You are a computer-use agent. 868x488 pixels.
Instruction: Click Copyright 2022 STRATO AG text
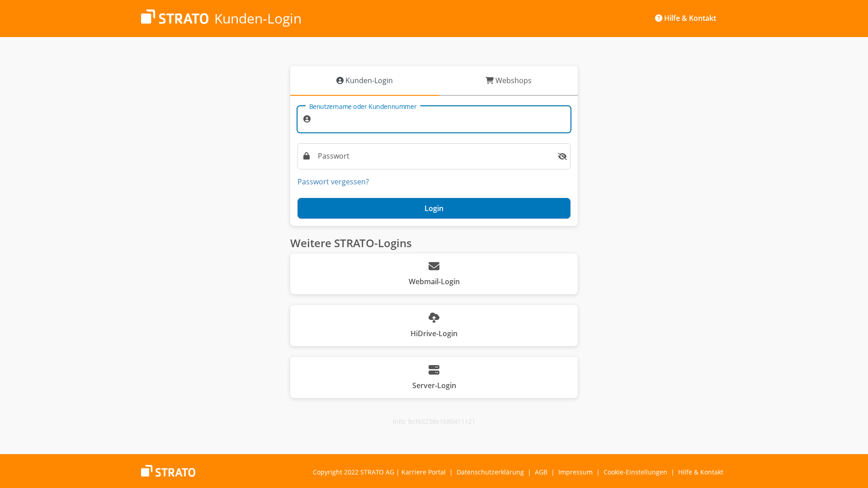pos(354,472)
